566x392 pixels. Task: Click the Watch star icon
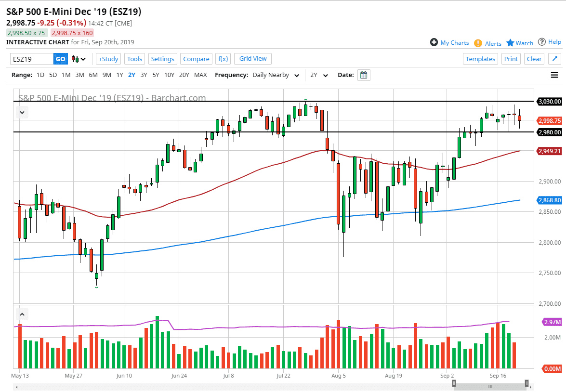[511, 43]
